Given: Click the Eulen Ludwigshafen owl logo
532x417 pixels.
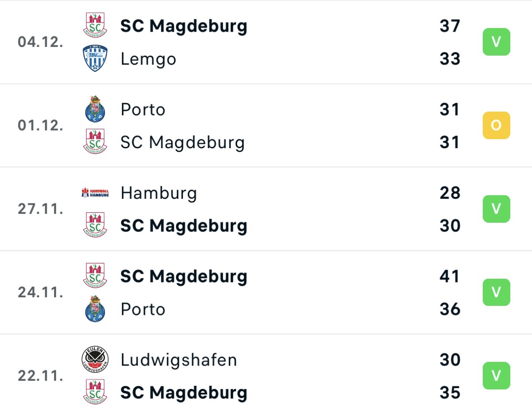Looking at the screenshot, I should click(95, 359).
